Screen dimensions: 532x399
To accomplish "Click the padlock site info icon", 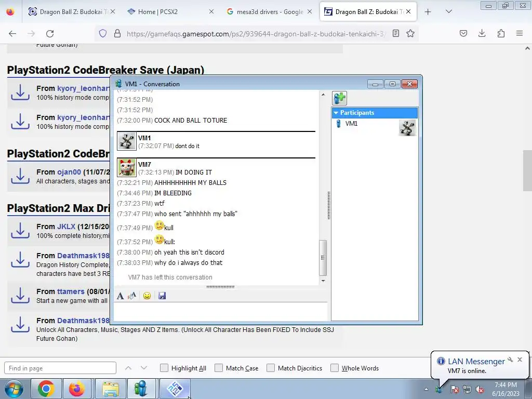I will point(117,33).
